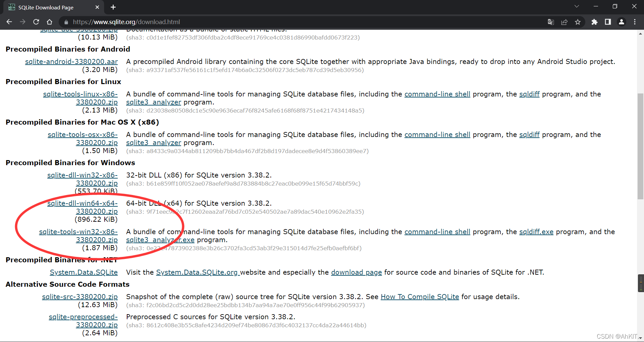Open the System.Data.SQLite link
The image size is (644, 342).
(x=84, y=272)
